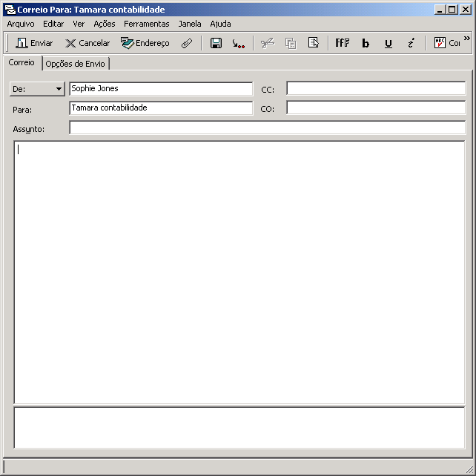476x476 pixels.
Task: Click the Sophie Jones sender field
Action: coord(161,89)
